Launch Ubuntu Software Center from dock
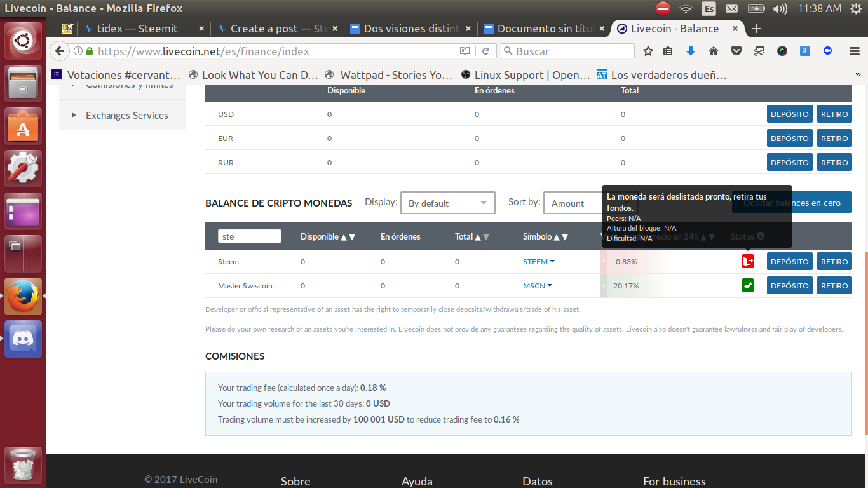 coord(24,126)
